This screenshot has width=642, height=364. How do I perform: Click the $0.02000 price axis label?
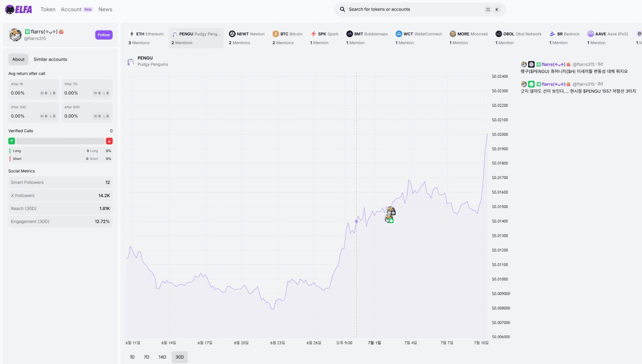click(x=500, y=134)
